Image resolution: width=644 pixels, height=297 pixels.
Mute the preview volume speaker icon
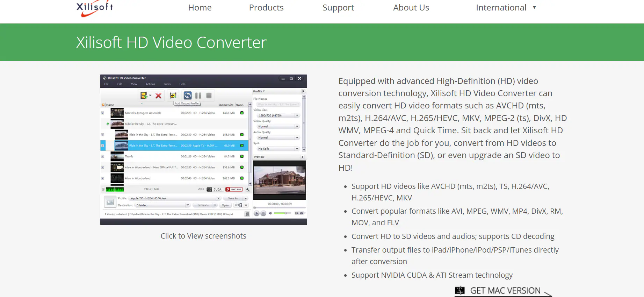tap(270, 213)
